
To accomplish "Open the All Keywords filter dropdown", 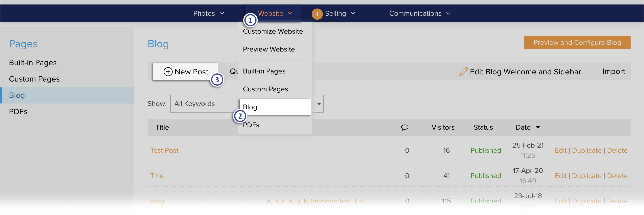I will pos(247,104).
